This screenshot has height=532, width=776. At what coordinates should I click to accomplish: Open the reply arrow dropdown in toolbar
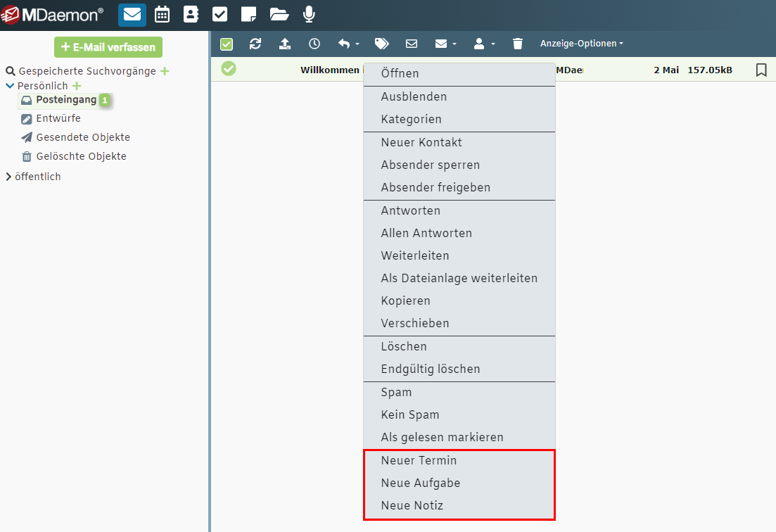coord(348,44)
